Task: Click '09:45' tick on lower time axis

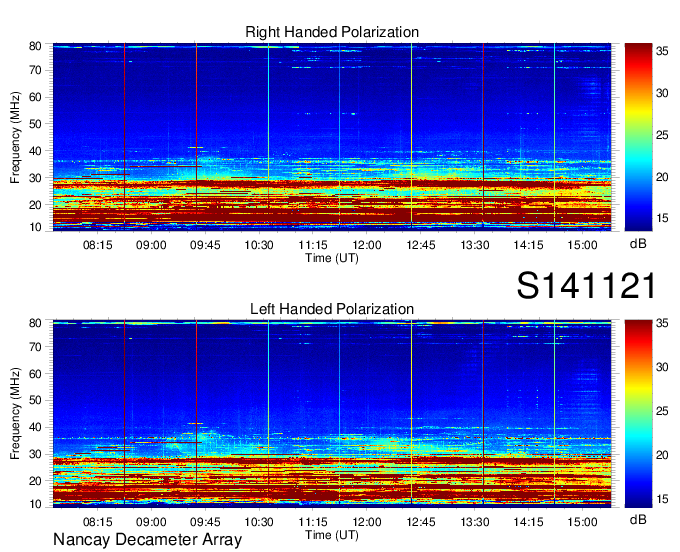Action: (205, 522)
